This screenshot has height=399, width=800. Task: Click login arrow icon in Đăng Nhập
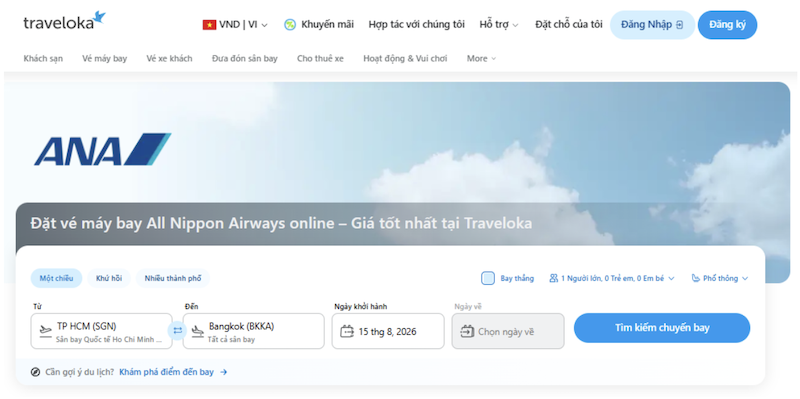(x=679, y=24)
